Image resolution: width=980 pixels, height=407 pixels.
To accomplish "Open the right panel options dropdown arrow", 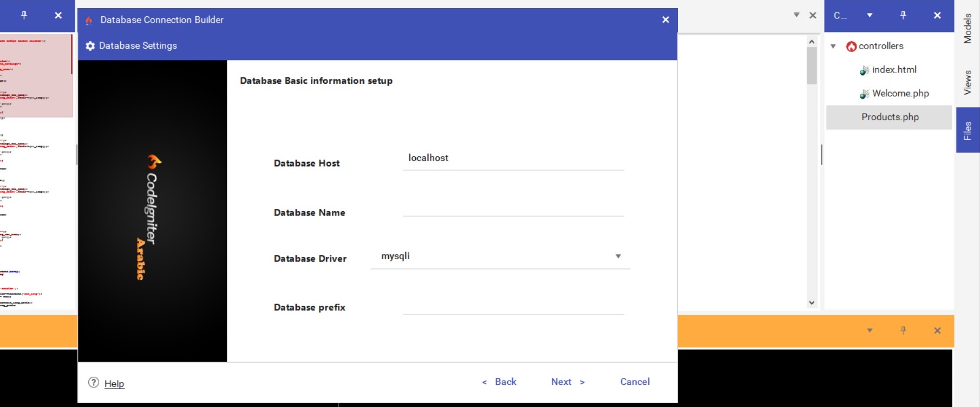I will [870, 15].
